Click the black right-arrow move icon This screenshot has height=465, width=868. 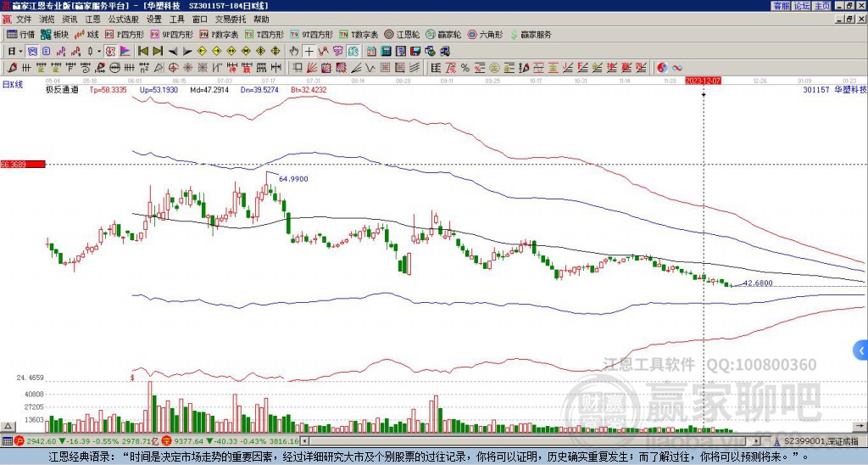187,51
